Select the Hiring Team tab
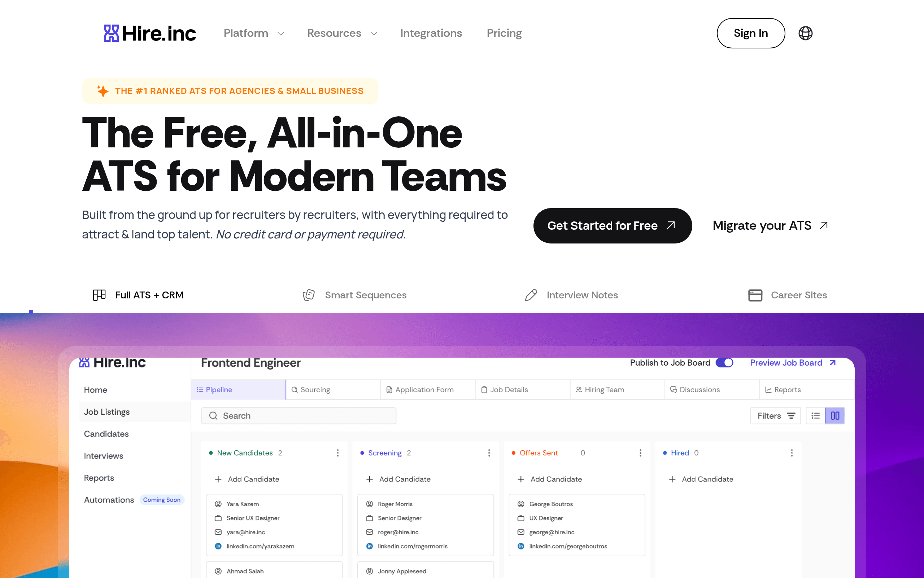Viewport: 924px width, 578px height. coord(617,389)
